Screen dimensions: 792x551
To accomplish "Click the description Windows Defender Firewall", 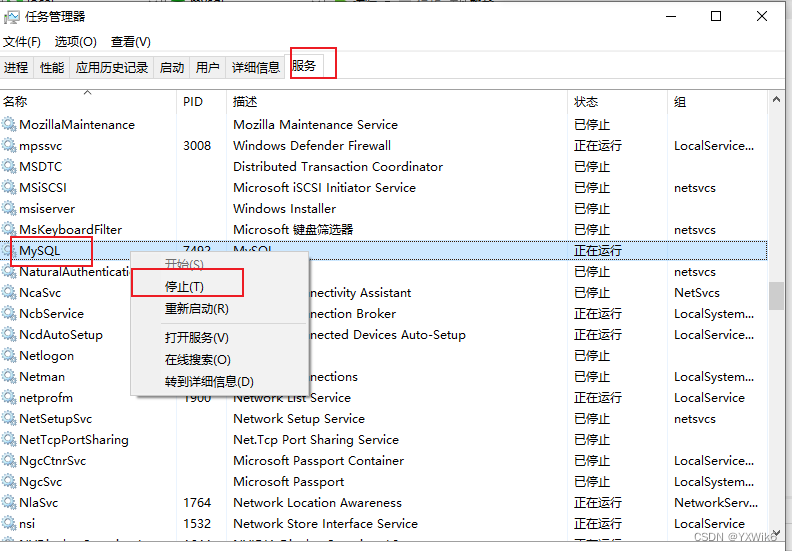I will (312, 145).
